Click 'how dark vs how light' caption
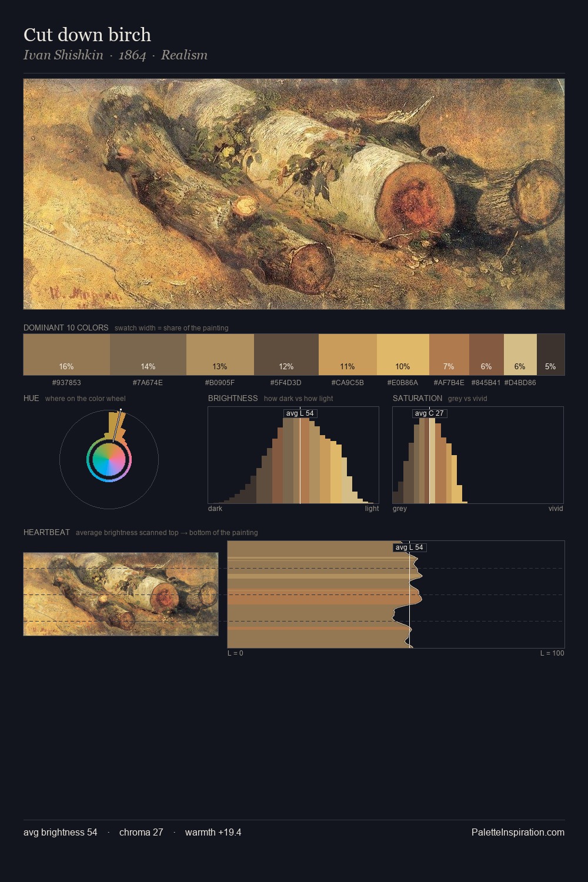This screenshot has width=588, height=882. (x=298, y=399)
